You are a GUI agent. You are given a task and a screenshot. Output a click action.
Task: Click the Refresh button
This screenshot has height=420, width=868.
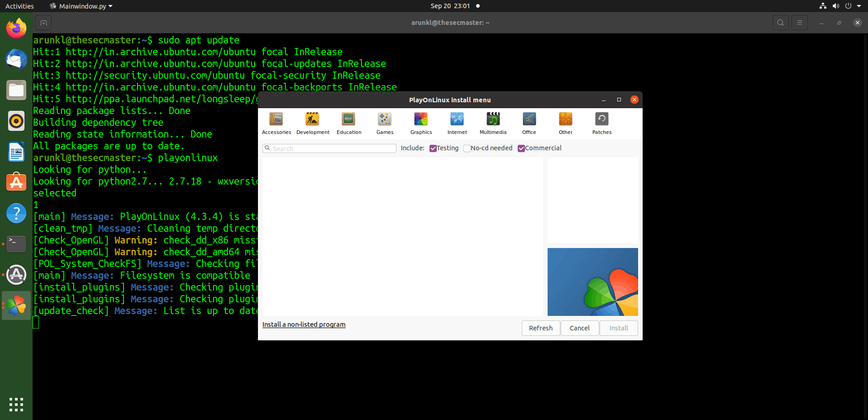(541, 328)
